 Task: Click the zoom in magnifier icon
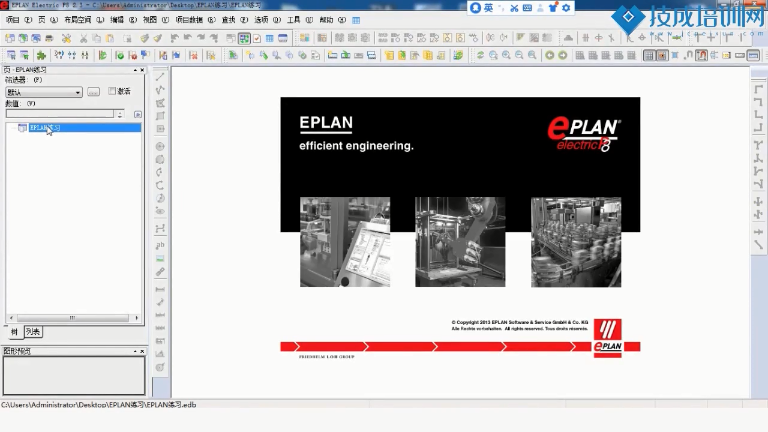click(506, 55)
